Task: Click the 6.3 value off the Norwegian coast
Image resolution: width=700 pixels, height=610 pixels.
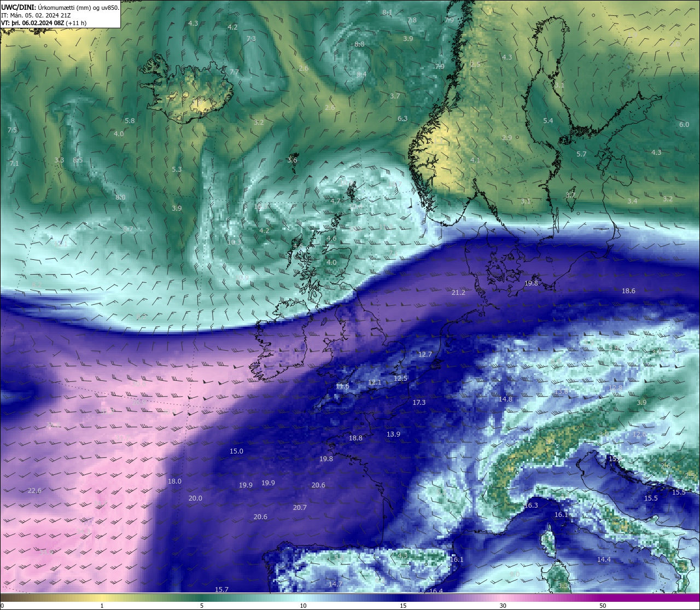Action: coord(402,119)
